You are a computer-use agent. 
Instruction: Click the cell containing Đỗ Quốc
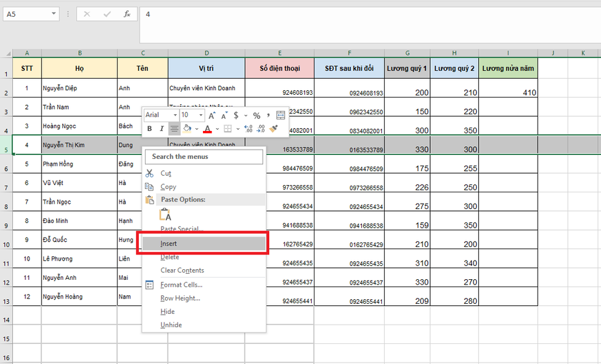pos(79,240)
